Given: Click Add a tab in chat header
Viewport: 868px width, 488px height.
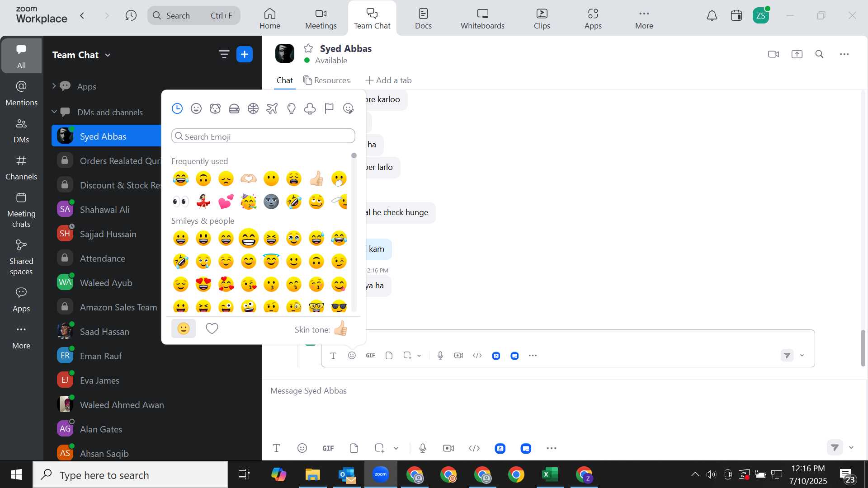Looking at the screenshot, I should click(x=388, y=80).
